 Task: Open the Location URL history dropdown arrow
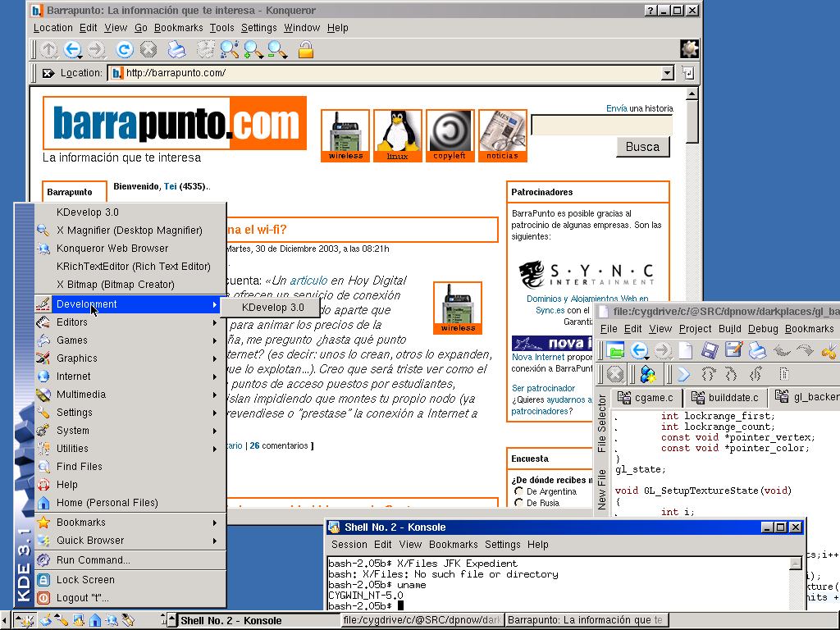(x=668, y=73)
